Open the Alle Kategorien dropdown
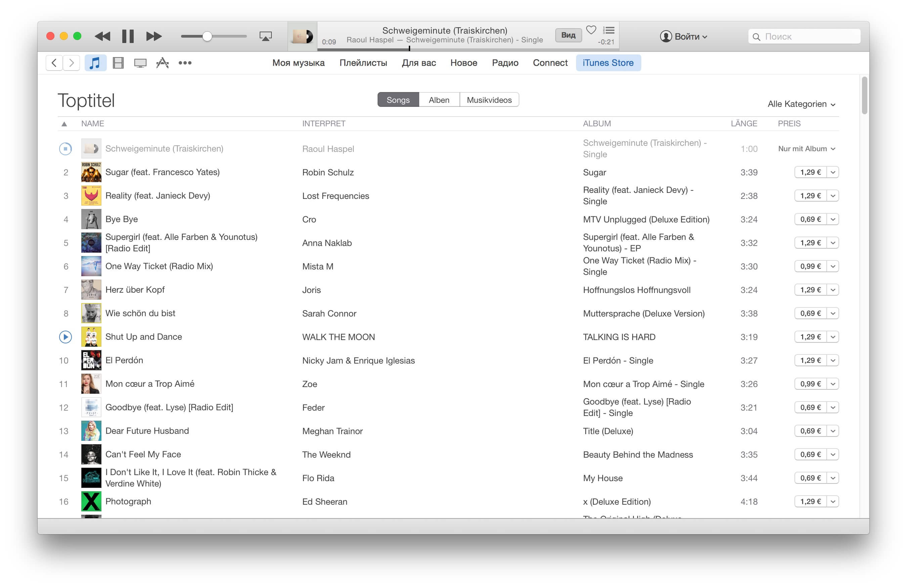The height and width of the screenshot is (588, 907). [801, 104]
